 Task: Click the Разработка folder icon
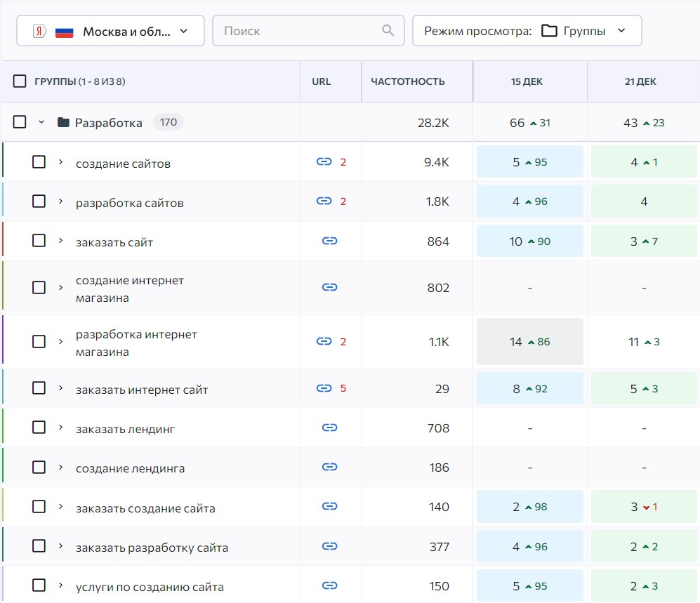tap(63, 122)
